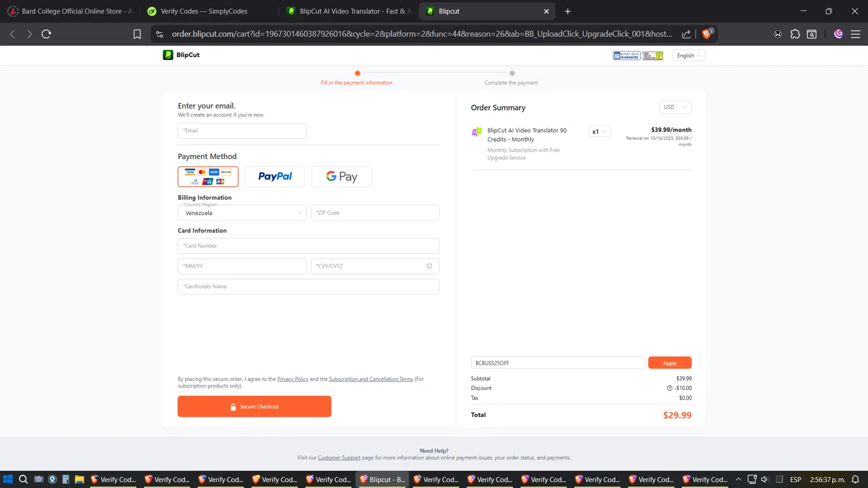This screenshot has height=488, width=868.
Task: Click the share icon in the address bar
Action: pyautogui.click(x=686, y=34)
